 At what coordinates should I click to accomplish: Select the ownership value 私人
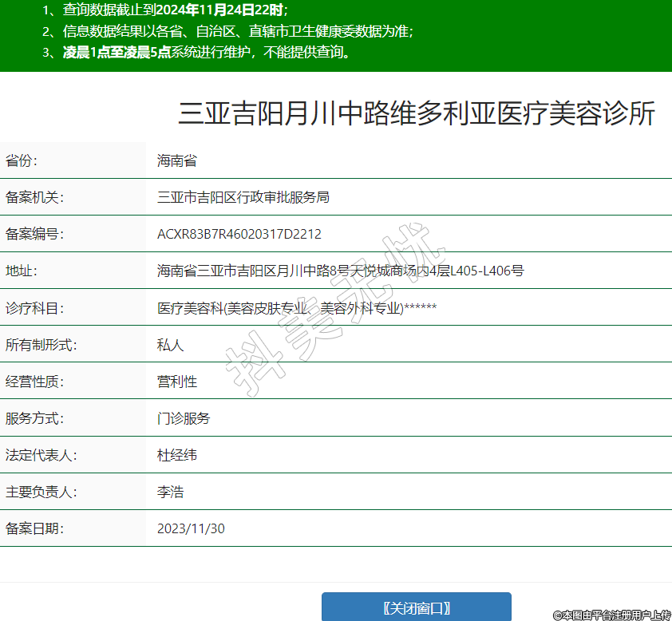coord(171,345)
